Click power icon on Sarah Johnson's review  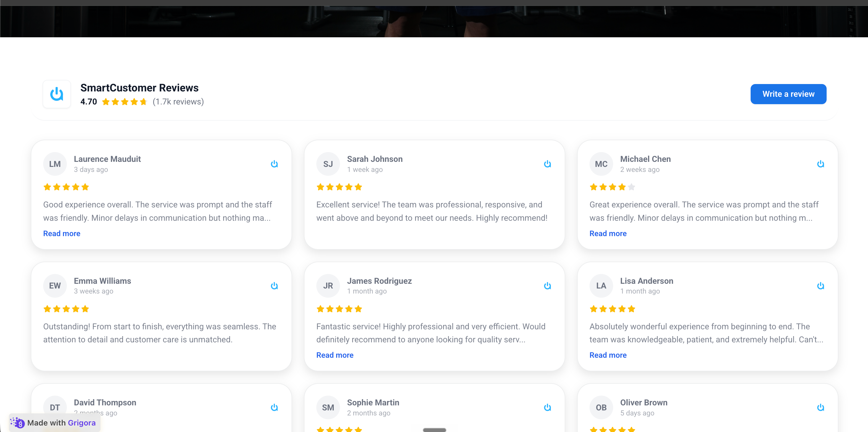coord(547,164)
